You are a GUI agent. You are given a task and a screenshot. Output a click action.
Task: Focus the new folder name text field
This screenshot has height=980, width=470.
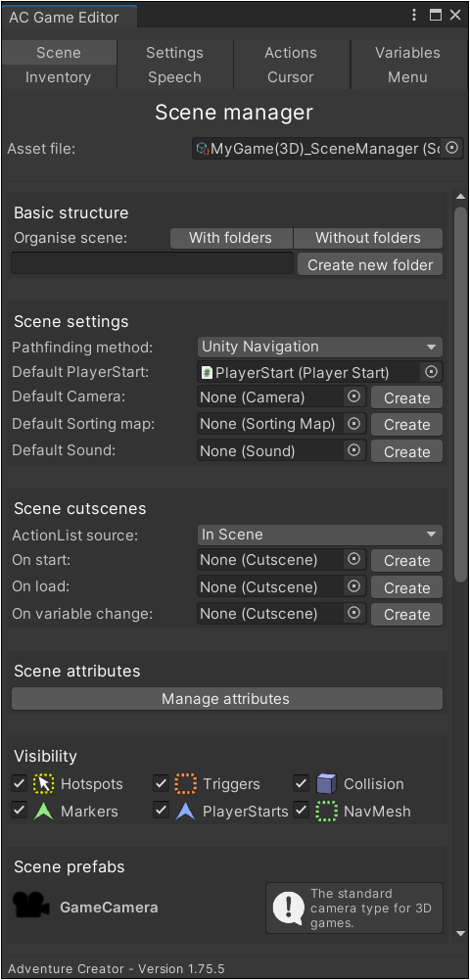(152, 263)
